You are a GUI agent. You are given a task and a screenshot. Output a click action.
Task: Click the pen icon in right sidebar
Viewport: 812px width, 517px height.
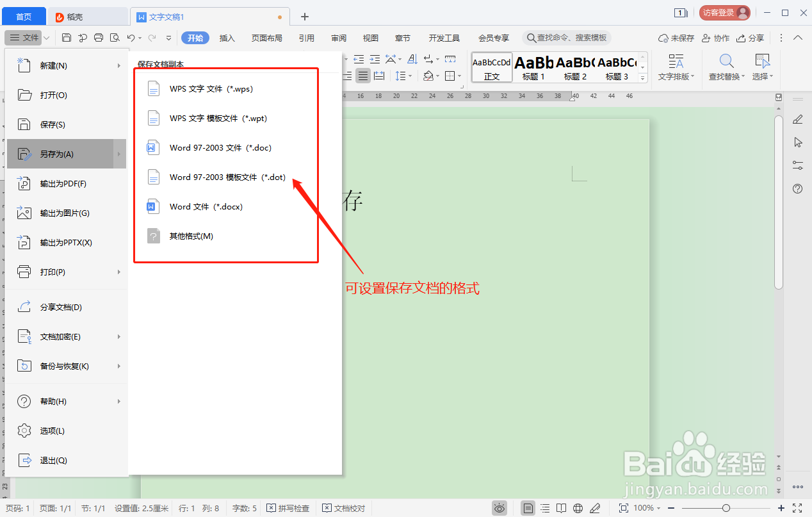[x=797, y=119]
